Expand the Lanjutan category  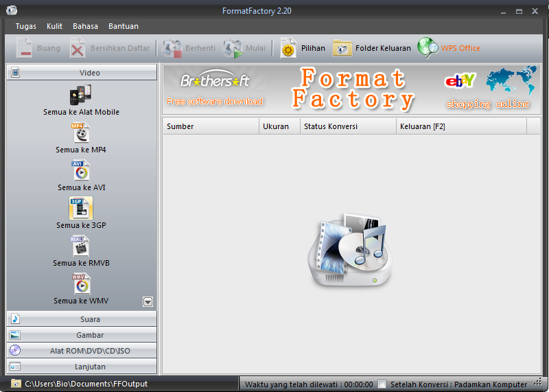pos(82,367)
